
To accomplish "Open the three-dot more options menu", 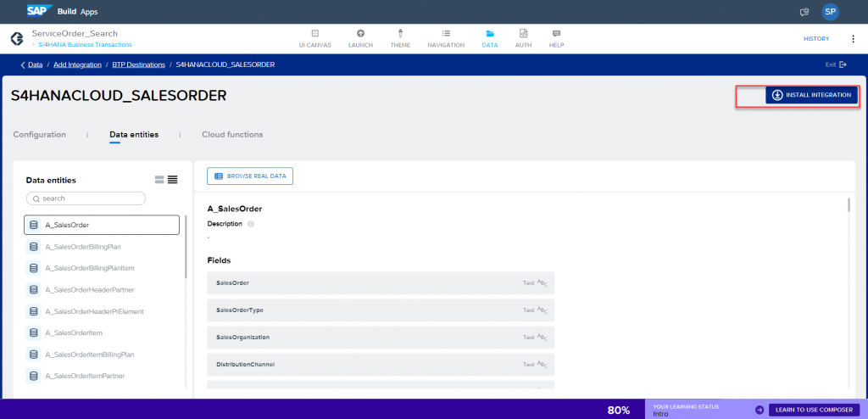I will (853, 39).
